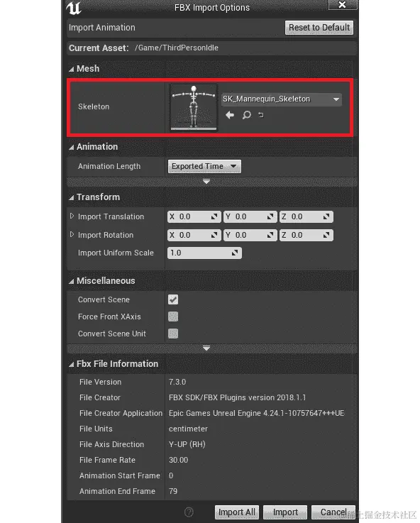Open the help question mark icon
This screenshot has height=523, width=420.
(x=189, y=512)
